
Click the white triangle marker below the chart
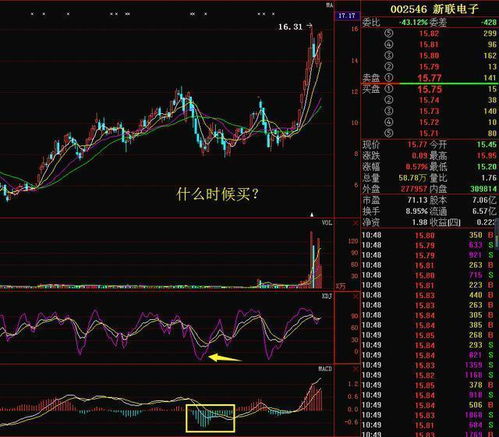click(x=312, y=215)
